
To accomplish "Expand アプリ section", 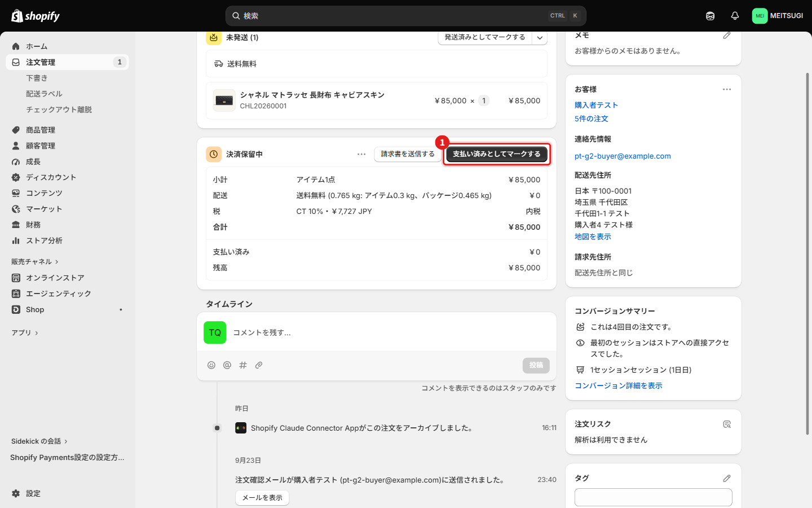I will 25,332.
